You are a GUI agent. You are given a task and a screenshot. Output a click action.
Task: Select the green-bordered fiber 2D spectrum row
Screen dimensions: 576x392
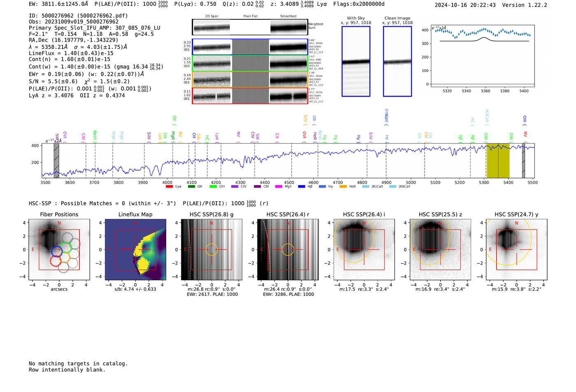pyautogui.click(x=250, y=63)
